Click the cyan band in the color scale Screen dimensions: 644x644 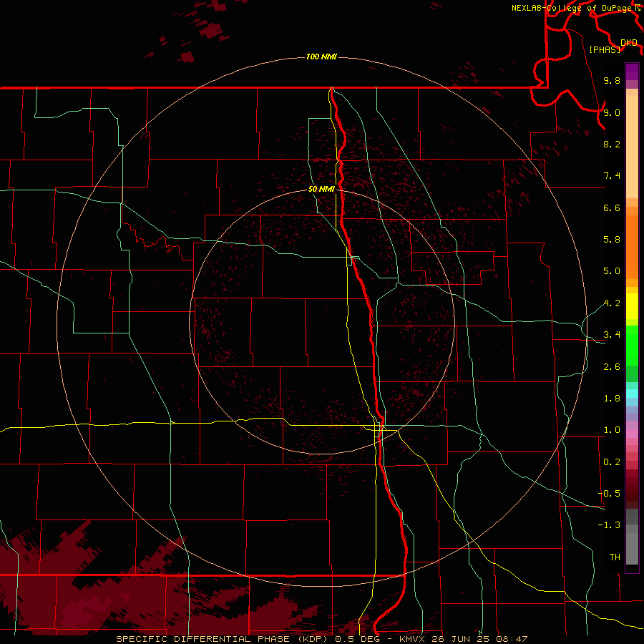coord(632,394)
